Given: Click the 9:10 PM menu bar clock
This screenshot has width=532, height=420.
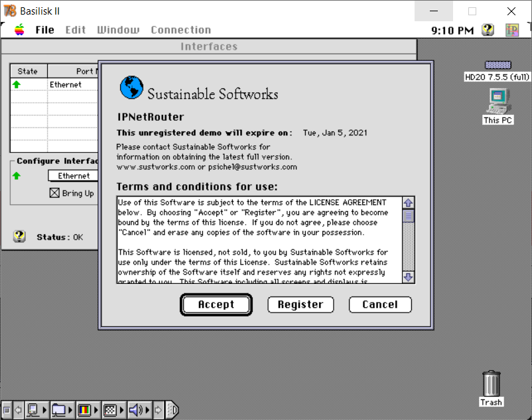Looking at the screenshot, I should pos(452,31).
